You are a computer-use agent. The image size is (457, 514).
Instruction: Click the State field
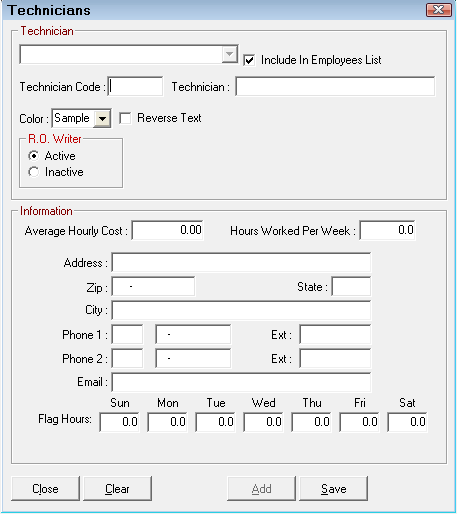pos(351,286)
